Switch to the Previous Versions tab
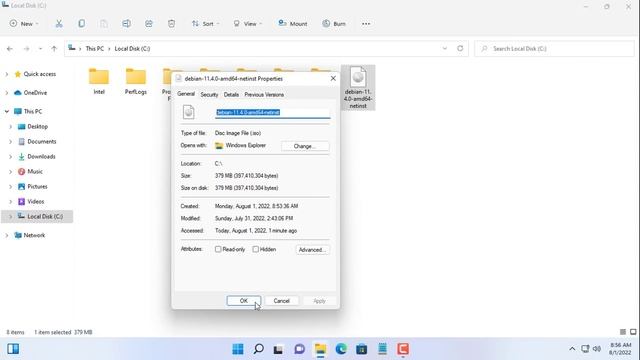 pyautogui.click(x=264, y=94)
